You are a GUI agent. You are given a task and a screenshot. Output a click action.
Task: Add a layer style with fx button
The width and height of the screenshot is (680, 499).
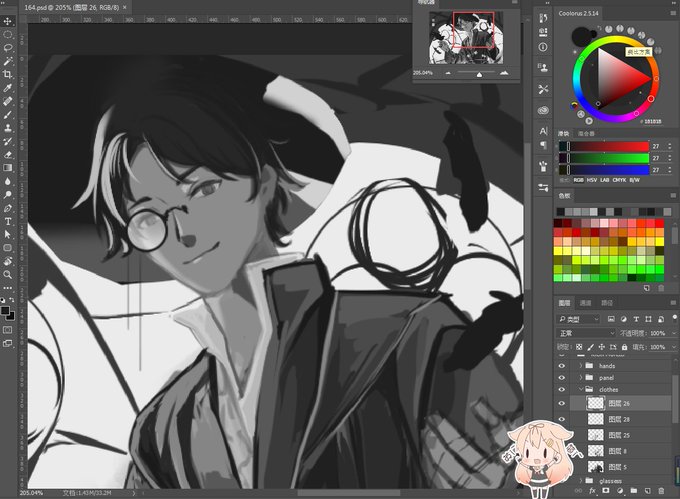tap(592, 491)
